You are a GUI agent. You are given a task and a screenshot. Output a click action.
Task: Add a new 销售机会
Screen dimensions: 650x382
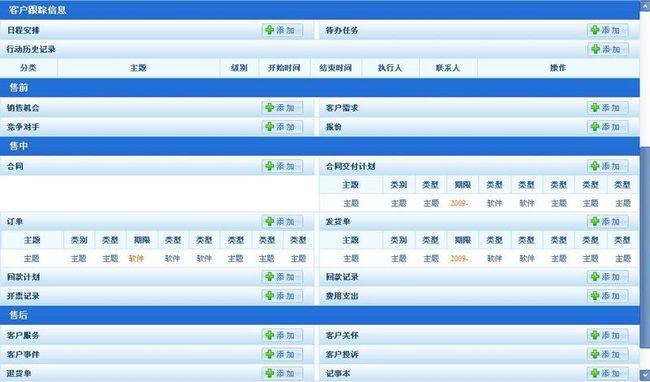tap(282, 108)
